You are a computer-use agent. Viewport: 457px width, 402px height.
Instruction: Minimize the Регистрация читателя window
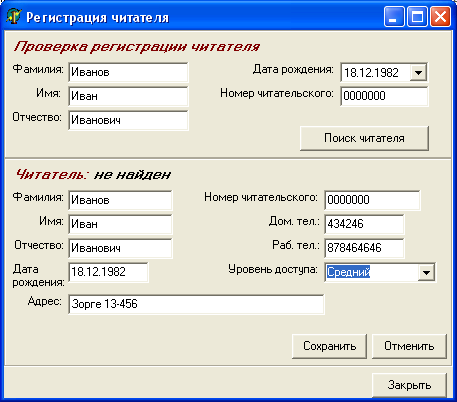(x=394, y=17)
